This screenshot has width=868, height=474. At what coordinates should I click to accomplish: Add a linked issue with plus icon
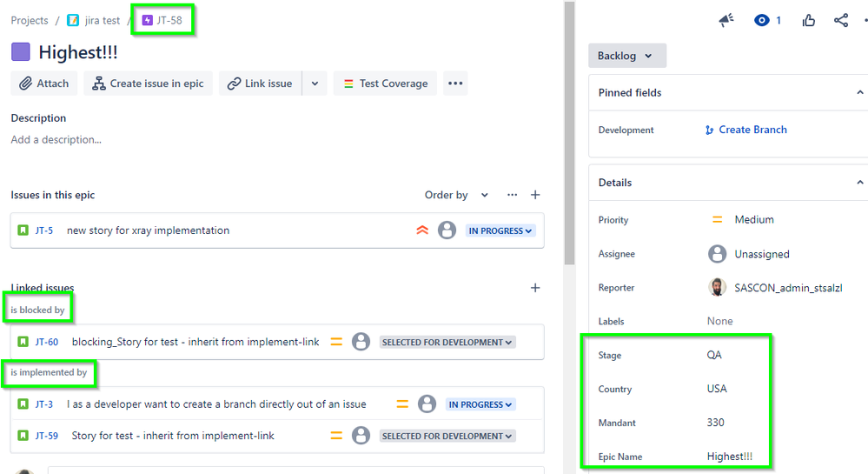pyautogui.click(x=535, y=288)
